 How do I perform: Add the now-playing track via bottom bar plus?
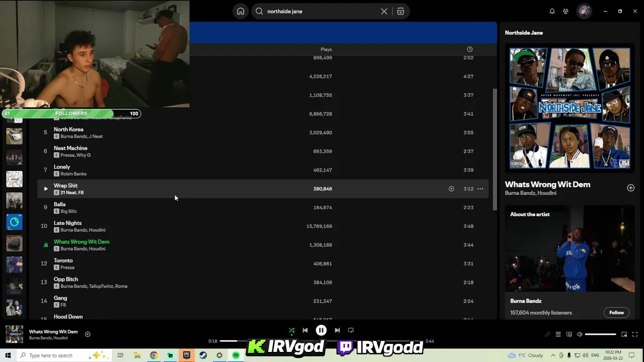pyautogui.click(x=88, y=334)
